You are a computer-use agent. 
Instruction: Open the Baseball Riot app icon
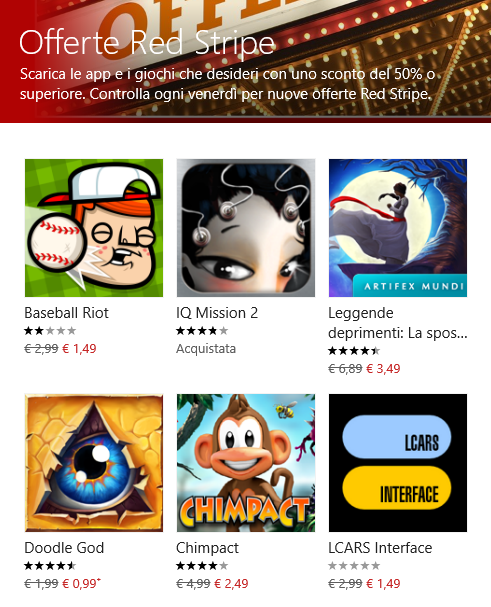94,228
